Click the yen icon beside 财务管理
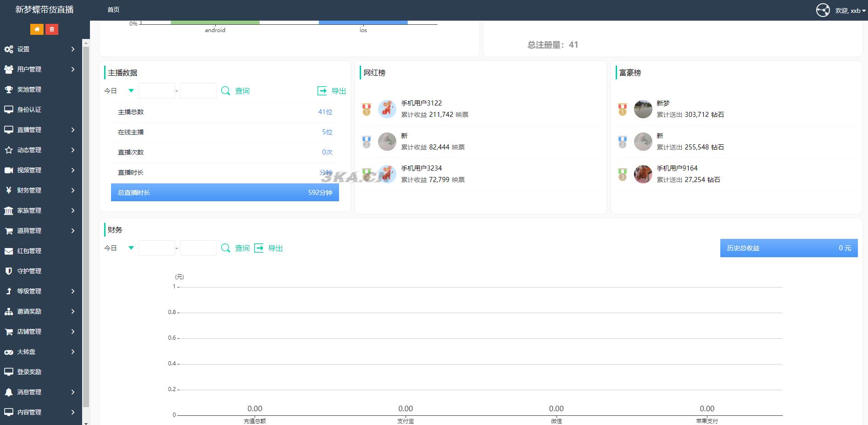The height and width of the screenshot is (425, 868). click(x=9, y=190)
